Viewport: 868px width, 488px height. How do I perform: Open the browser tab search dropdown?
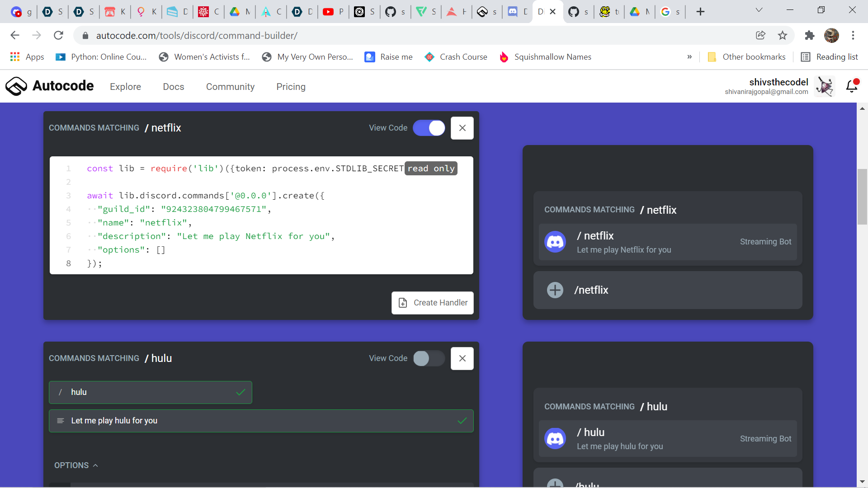[759, 9]
